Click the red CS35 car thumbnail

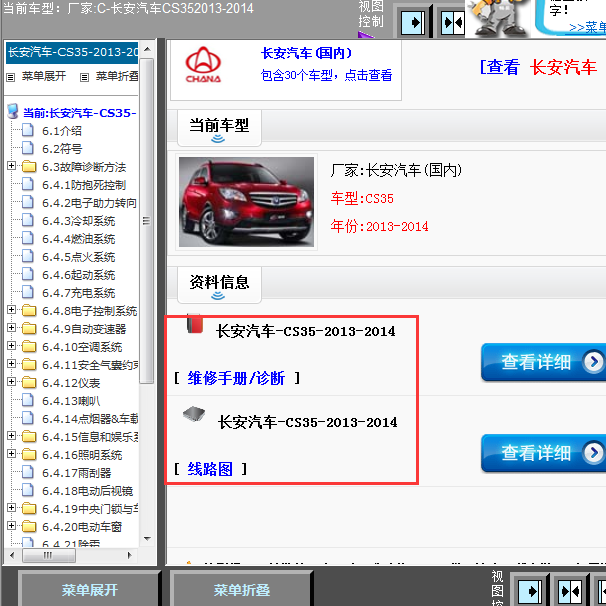pos(246,201)
